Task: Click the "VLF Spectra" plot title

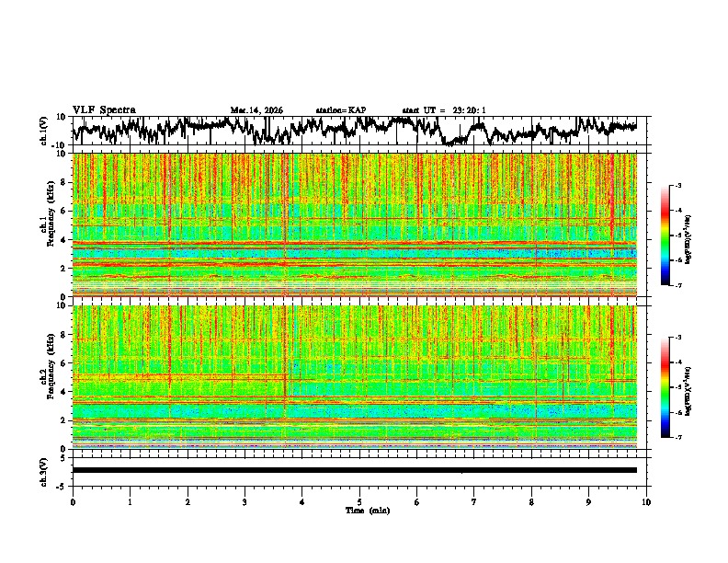Action: 104,110
